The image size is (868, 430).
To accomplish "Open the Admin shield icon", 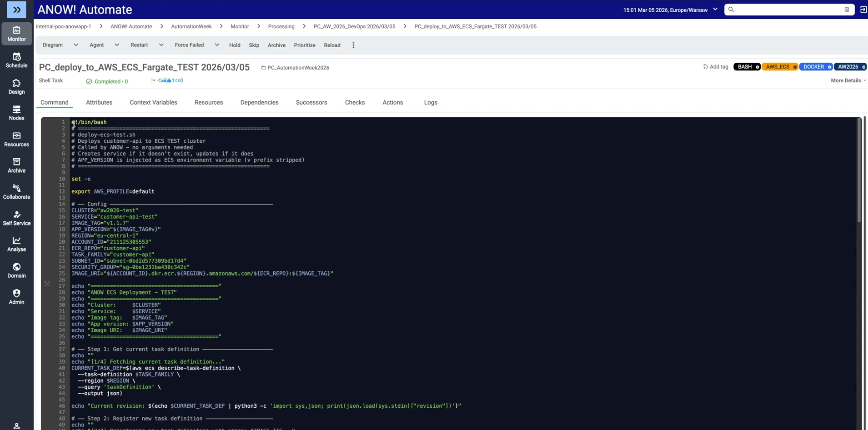I will tap(16, 296).
